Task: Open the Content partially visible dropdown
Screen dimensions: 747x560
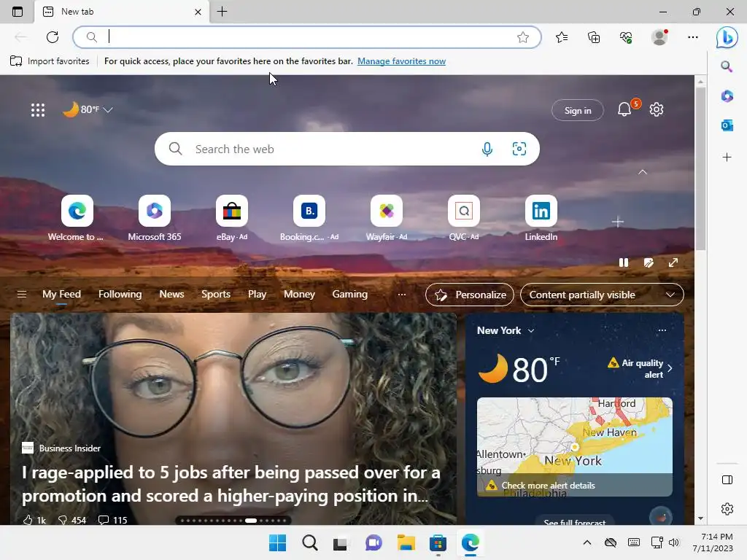Action: pos(602,295)
